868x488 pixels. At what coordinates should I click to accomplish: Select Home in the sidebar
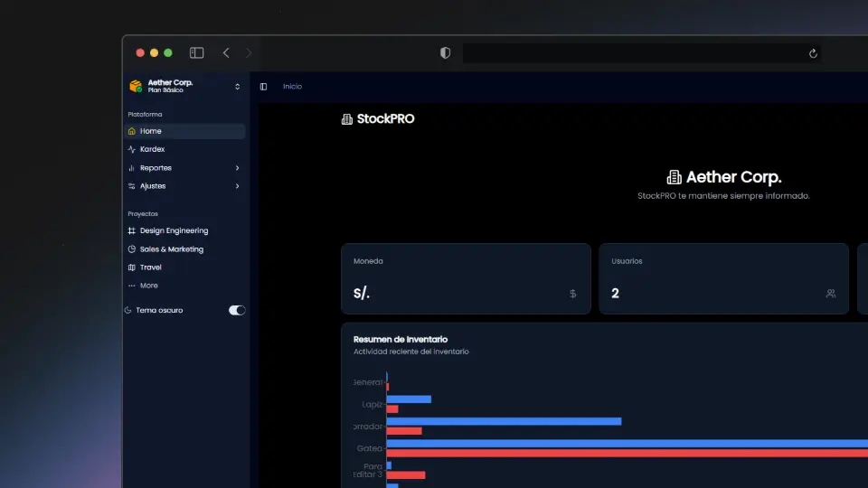click(185, 131)
